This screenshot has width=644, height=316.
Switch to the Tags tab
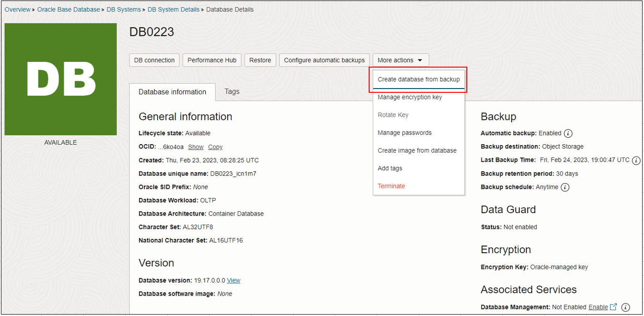pos(232,91)
